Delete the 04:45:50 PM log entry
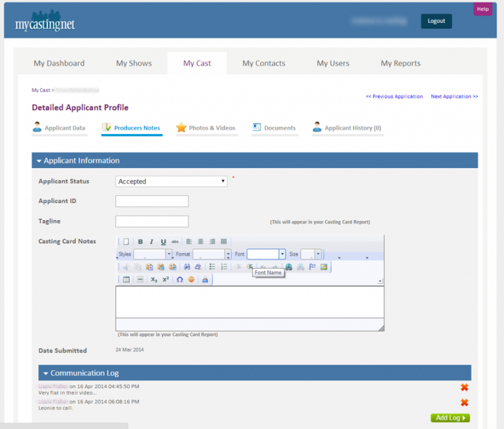504x429 pixels. 464,387
